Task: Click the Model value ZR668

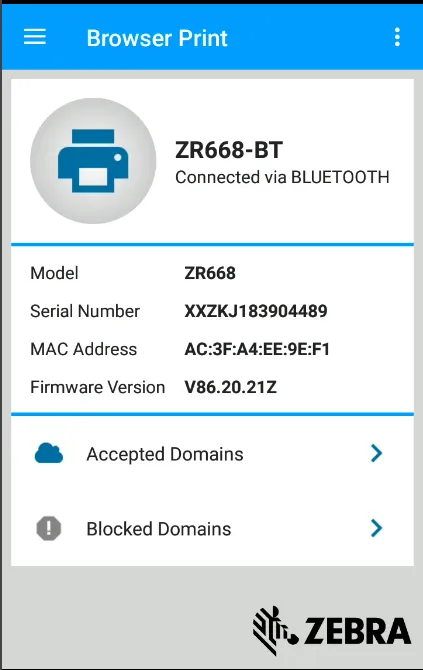Action: pyautogui.click(x=210, y=273)
